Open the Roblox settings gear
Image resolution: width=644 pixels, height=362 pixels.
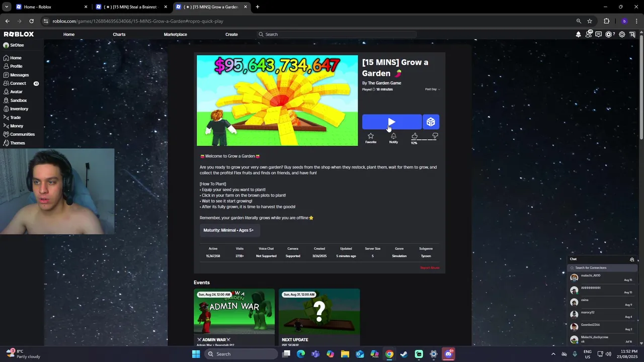pyautogui.click(x=622, y=34)
